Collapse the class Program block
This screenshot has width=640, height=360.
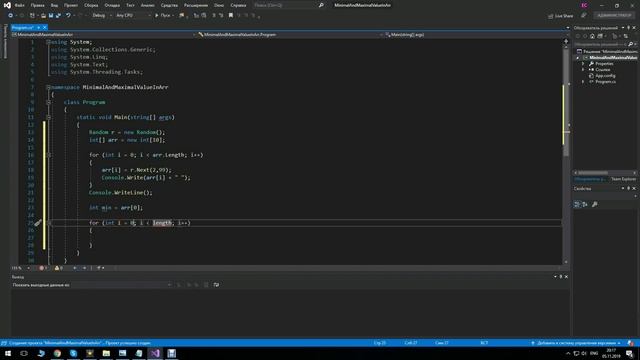(x=48, y=102)
